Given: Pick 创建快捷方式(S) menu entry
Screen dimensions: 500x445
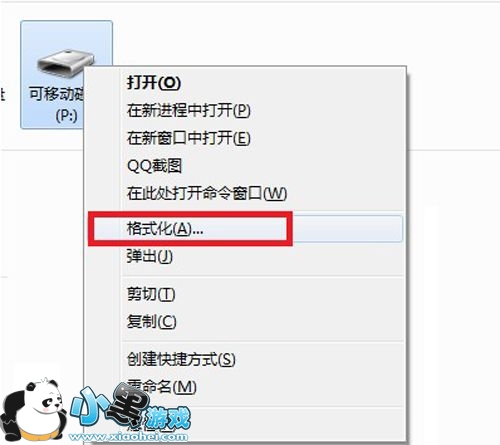Looking at the screenshot, I should (181, 359).
